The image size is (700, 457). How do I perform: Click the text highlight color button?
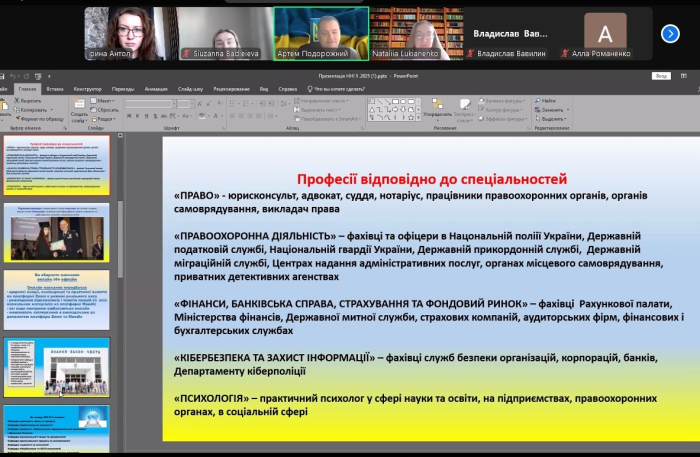202,116
